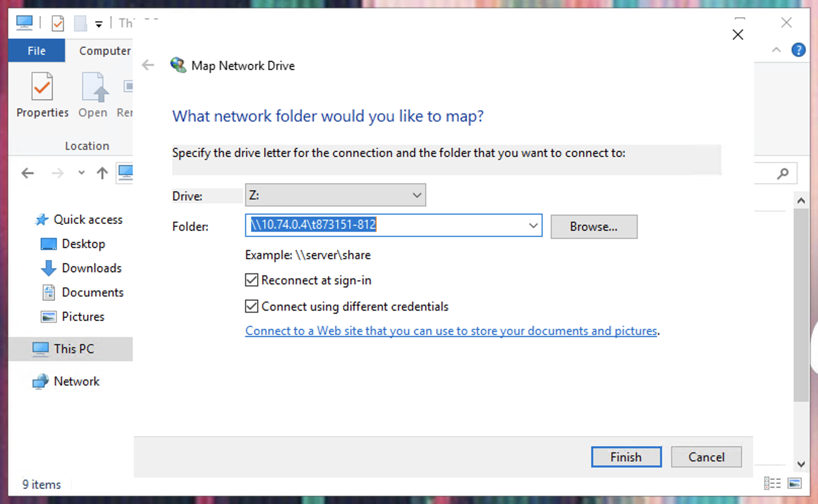
Task: Click the This PC icon in title bar
Action: click(x=24, y=23)
